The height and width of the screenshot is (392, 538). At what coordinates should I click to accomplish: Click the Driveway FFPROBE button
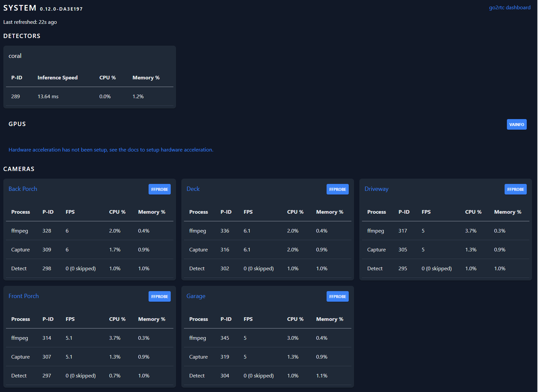pyautogui.click(x=516, y=189)
